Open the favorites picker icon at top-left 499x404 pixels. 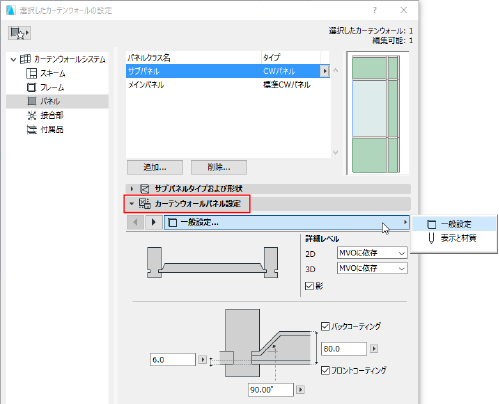pos(19,33)
